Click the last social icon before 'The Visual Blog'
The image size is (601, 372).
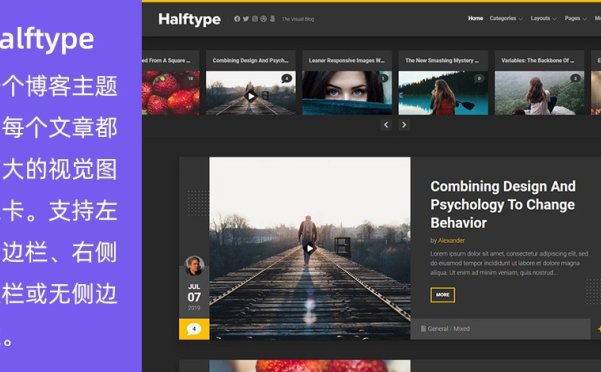click(x=272, y=19)
